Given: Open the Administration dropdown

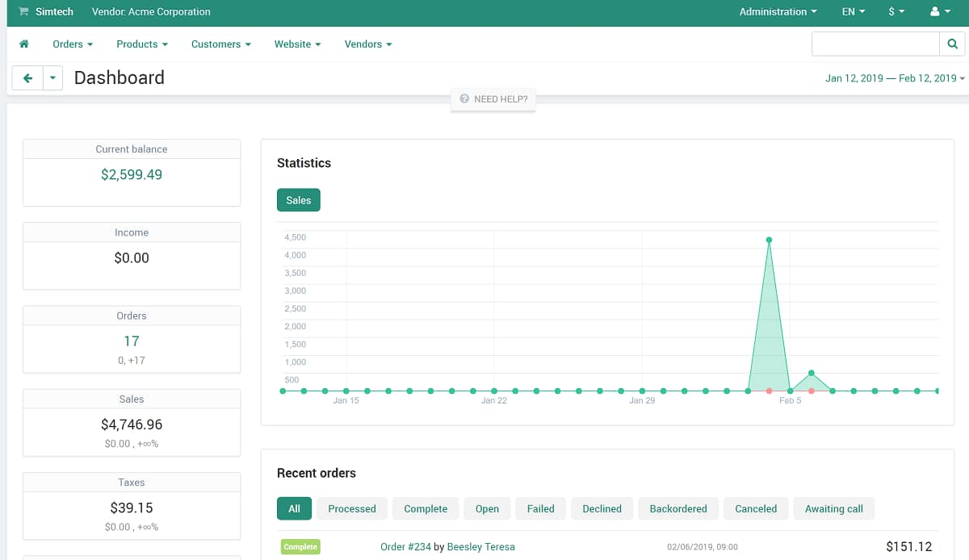Looking at the screenshot, I should pyautogui.click(x=777, y=12).
